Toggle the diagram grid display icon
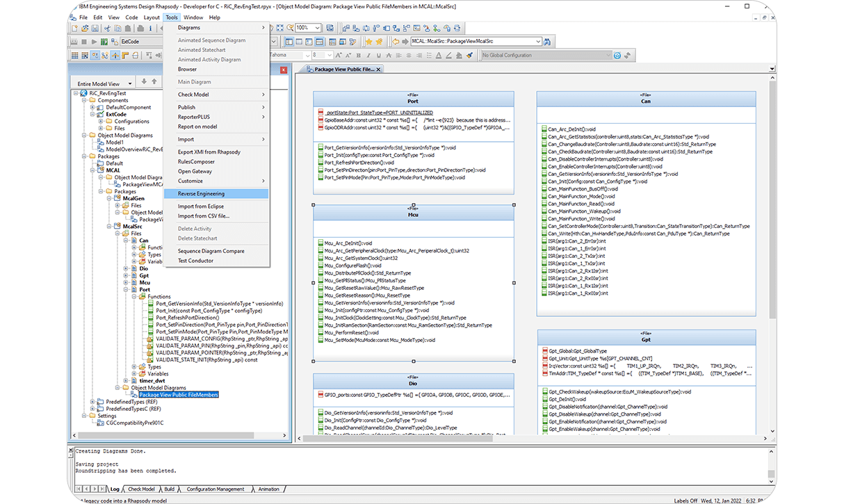Screen dimensions: 844x504 coord(74,56)
